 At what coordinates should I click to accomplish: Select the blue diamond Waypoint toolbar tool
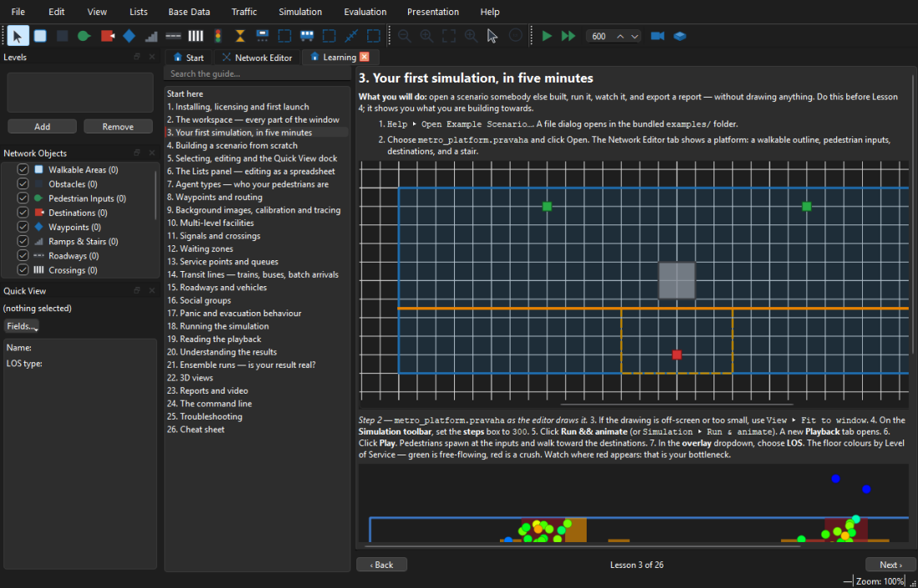tap(129, 36)
